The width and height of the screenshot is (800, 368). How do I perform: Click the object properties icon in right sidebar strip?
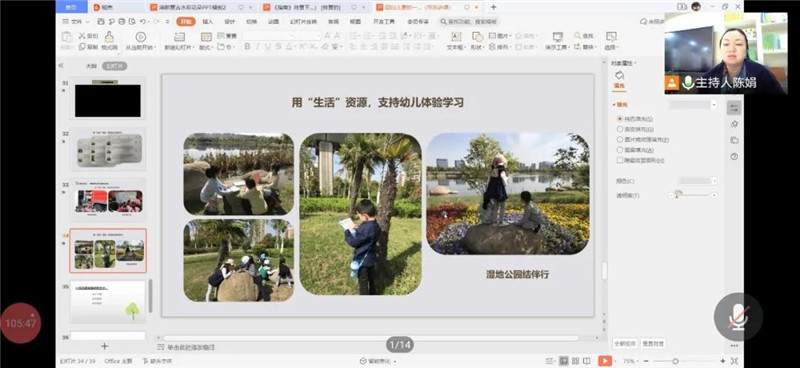coord(734,108)
